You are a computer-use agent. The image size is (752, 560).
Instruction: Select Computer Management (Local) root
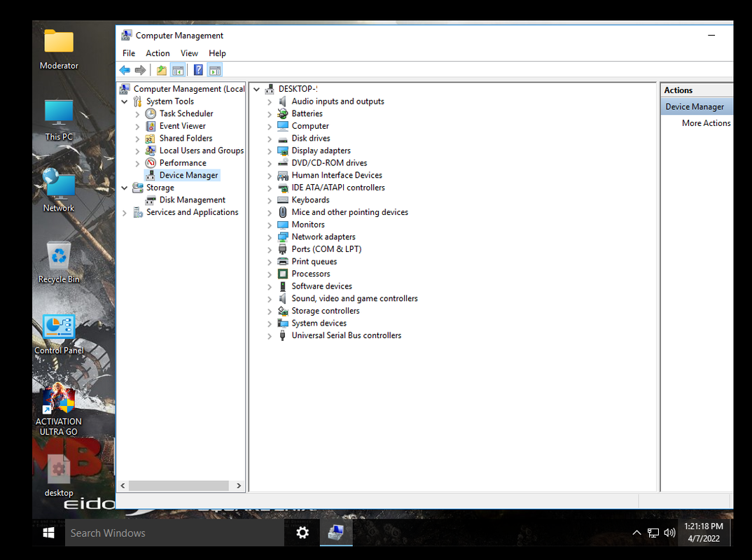click(x=189, y=89)
